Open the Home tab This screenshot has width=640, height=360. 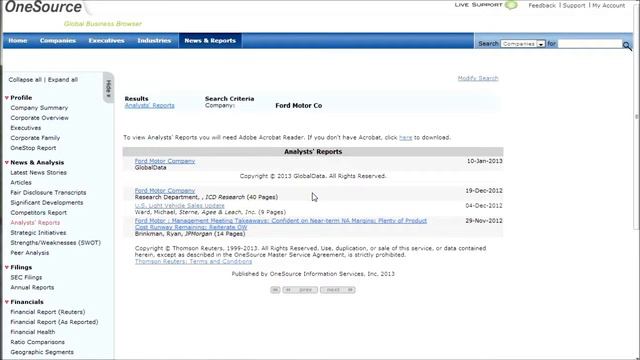pyautogui.click(x=18, y=40)
